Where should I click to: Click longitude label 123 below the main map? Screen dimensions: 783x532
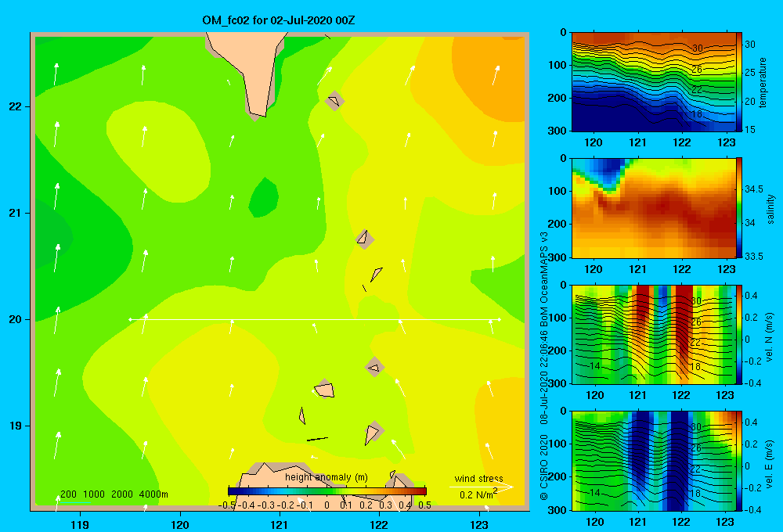pos(479,524)
